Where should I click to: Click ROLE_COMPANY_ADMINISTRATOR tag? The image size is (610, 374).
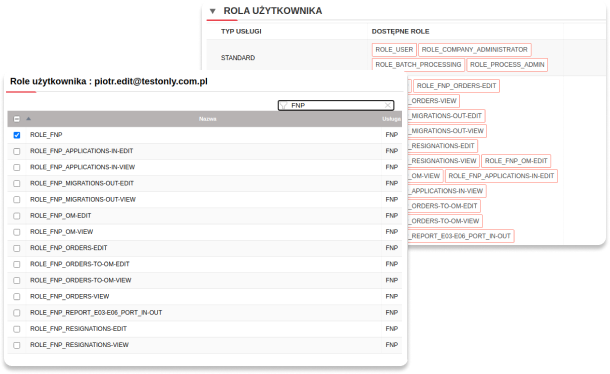[x=475, y=50]
